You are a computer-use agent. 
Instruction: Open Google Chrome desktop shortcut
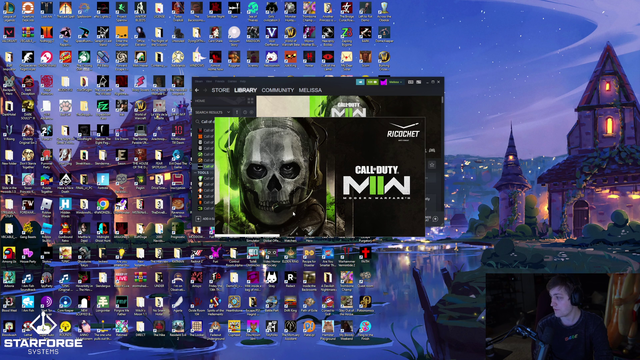[x=103, y=205]
